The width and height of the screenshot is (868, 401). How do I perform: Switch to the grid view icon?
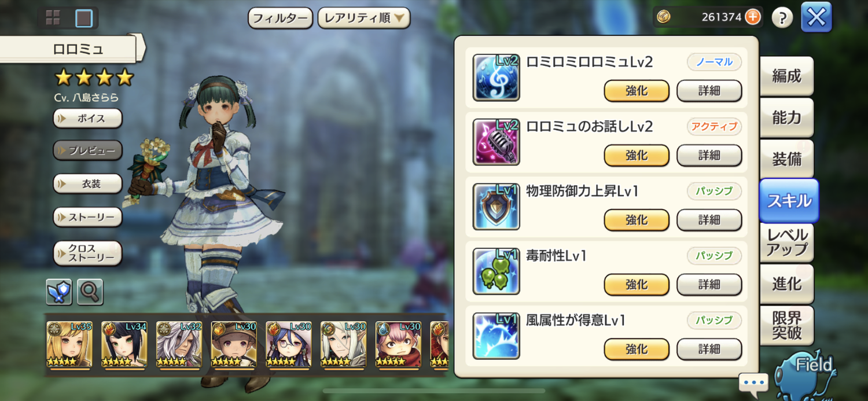coord(53,18)
